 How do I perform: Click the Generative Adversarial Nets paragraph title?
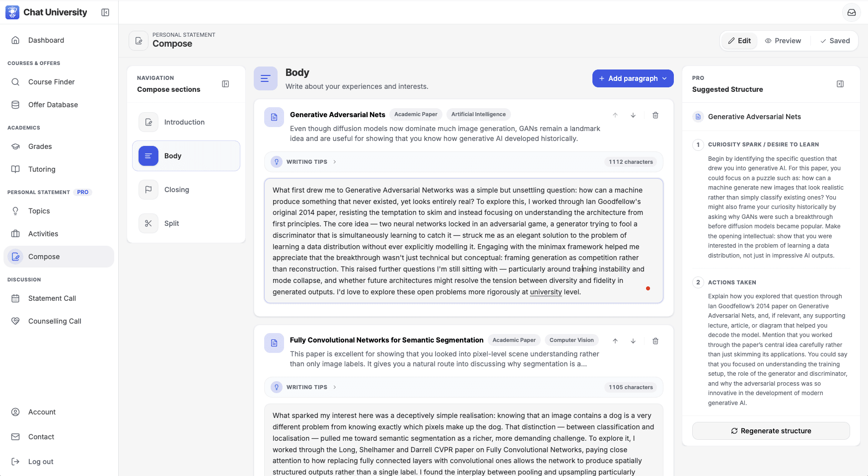[x=338, y=115]
